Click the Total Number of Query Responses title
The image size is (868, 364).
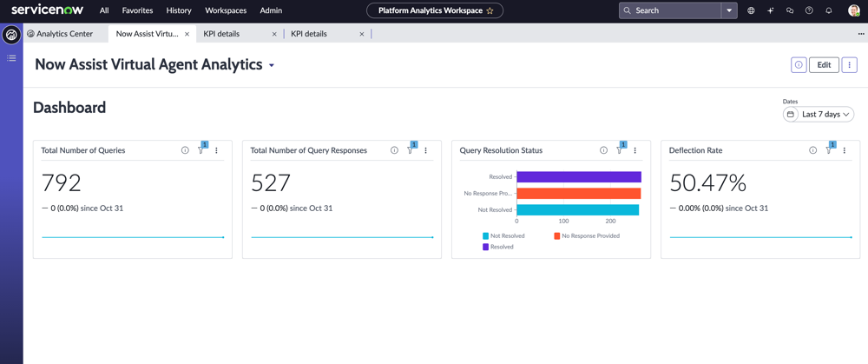tap(308, 150)
